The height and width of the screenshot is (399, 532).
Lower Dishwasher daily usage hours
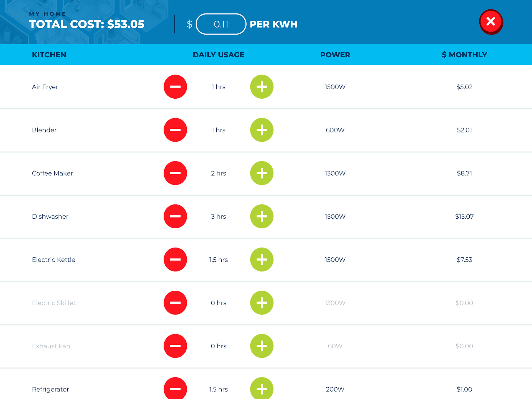[175, 216]
